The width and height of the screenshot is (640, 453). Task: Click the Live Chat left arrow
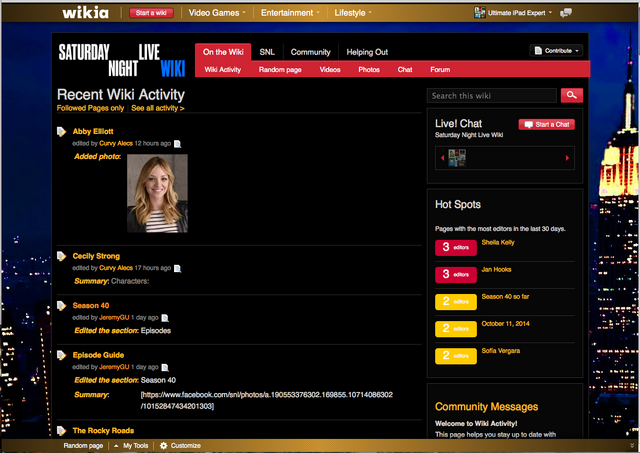(442, 158)
